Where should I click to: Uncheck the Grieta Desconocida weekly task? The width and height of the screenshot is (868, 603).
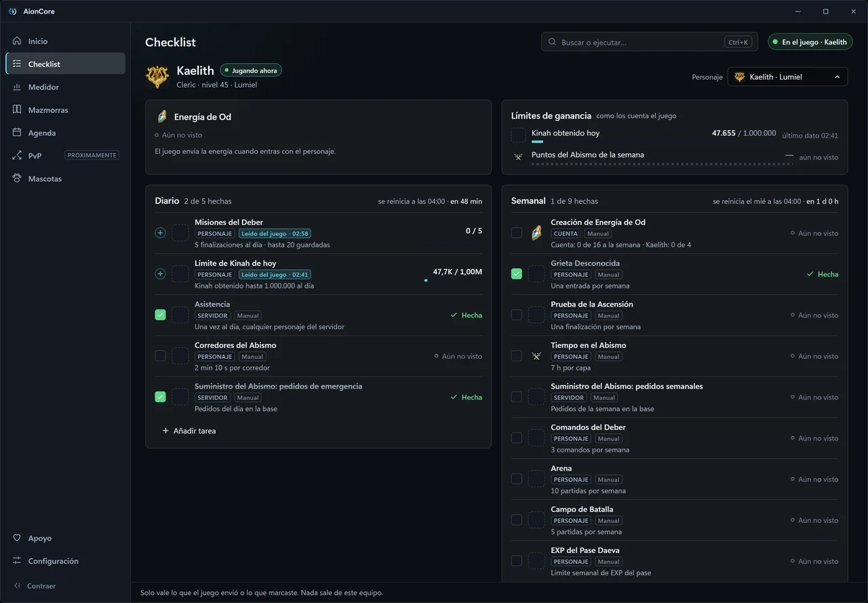coord(517,274)
